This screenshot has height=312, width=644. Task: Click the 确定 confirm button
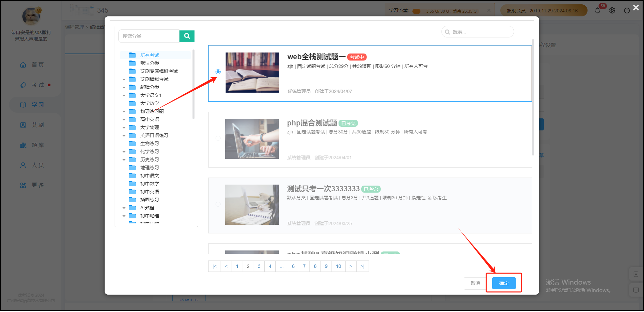(504, 283)
